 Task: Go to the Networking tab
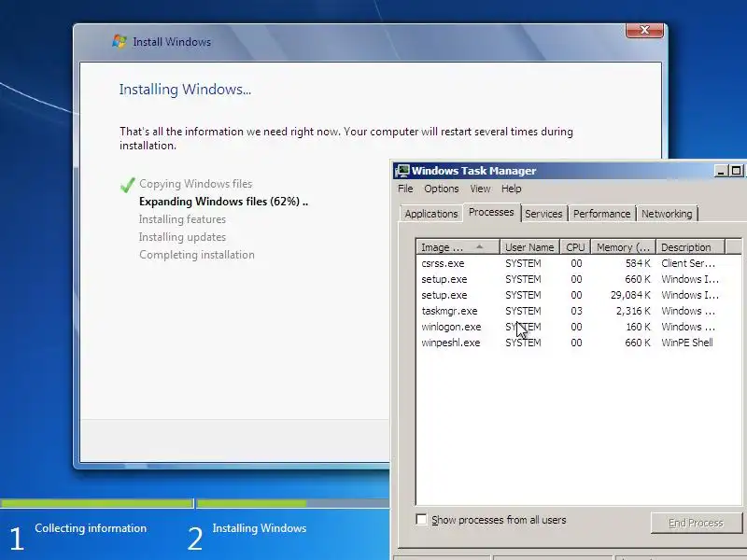[667, 214]
